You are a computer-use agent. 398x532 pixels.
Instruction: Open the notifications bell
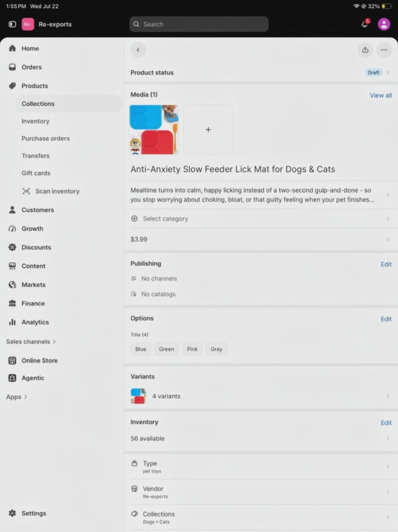[x=365, y=24]
